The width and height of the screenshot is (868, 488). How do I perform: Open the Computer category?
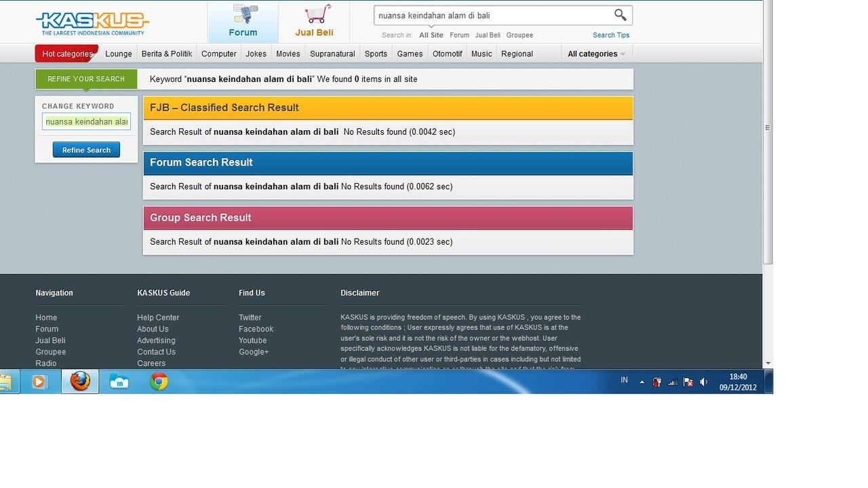(219, 54)
